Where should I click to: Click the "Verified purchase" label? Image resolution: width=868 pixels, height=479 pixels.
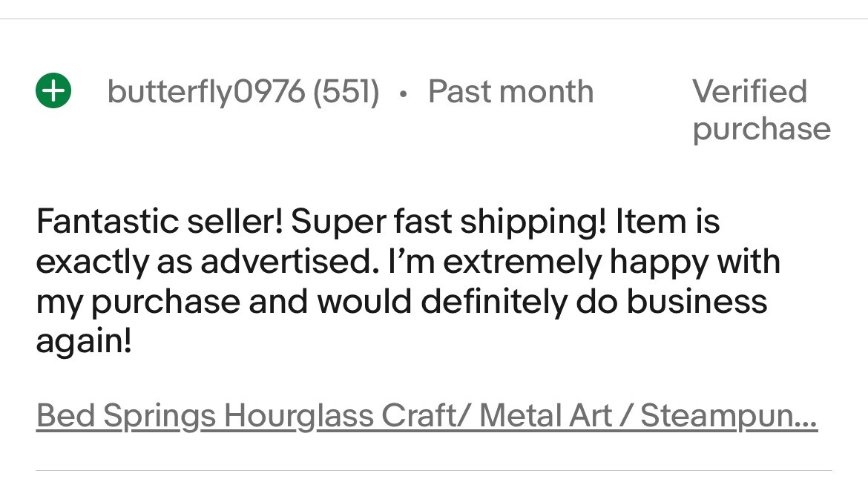(x=760, y=110)
